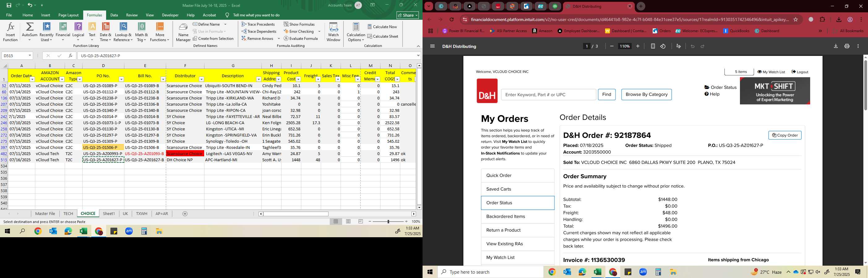Screen dimensions: 868x278
Task: Switch to AP=AR sheet tab
Action: 162,213
